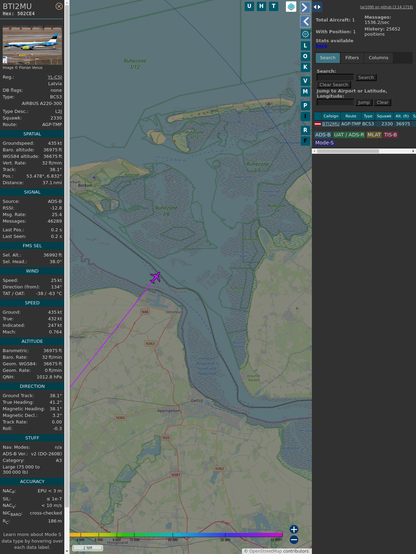Toggle the V map option
Viewport: 416px width, 554px height.
click(305, 81)
